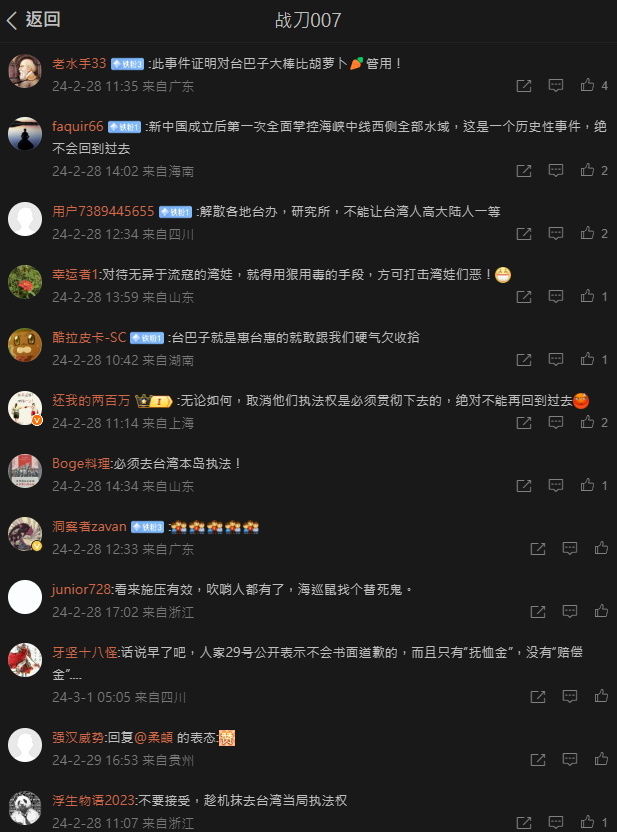The width and height of the screenshot is (617, 832).
Task: Open 老水手33's avatar
Action: pos(25,71)
